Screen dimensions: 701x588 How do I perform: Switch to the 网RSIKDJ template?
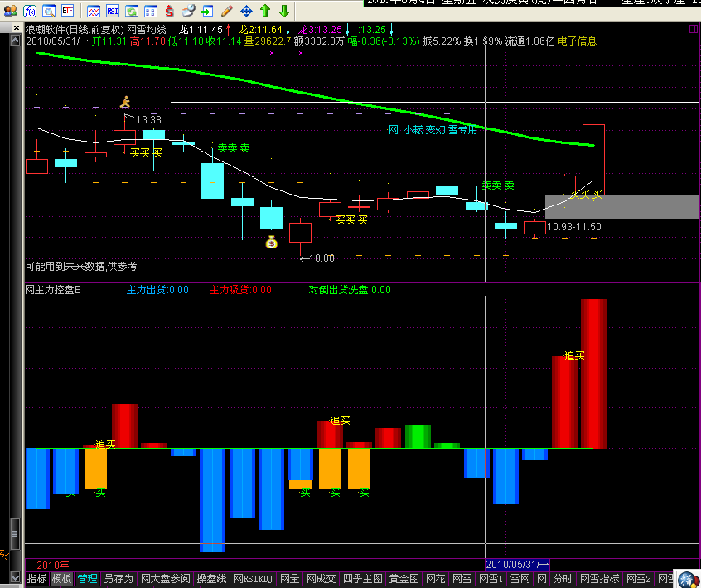(253, 579)
